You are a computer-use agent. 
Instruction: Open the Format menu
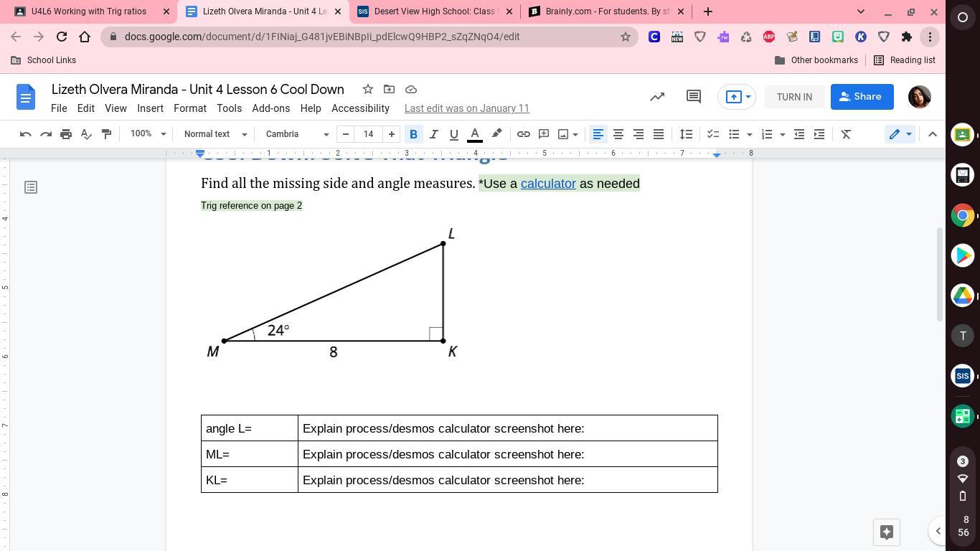click(189, 108)
